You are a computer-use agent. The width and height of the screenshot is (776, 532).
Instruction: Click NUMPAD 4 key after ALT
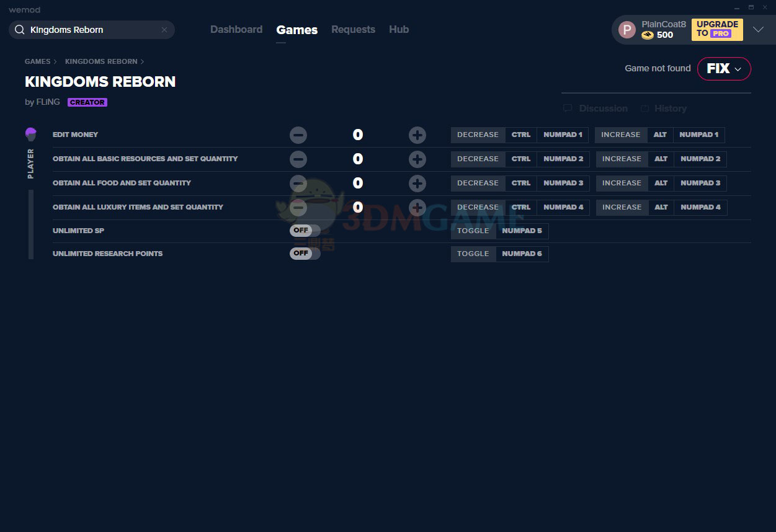(700, 207)
